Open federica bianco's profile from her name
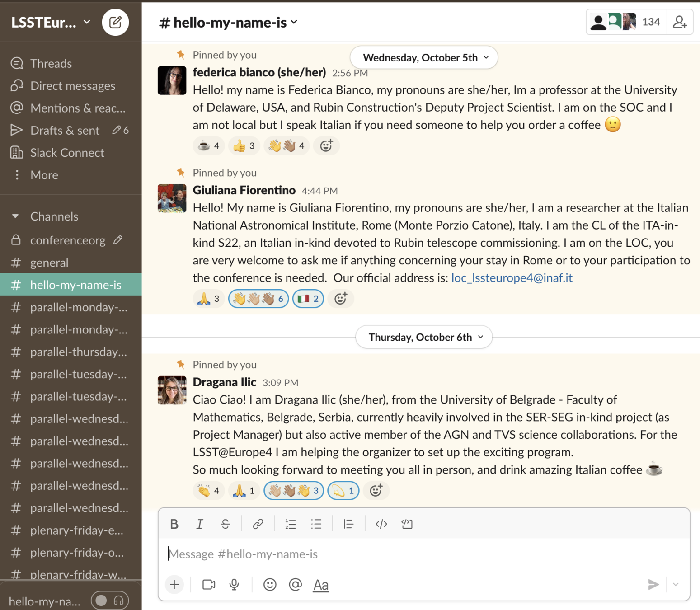Viewport: 700px width, 610px height. pos(259,72)
